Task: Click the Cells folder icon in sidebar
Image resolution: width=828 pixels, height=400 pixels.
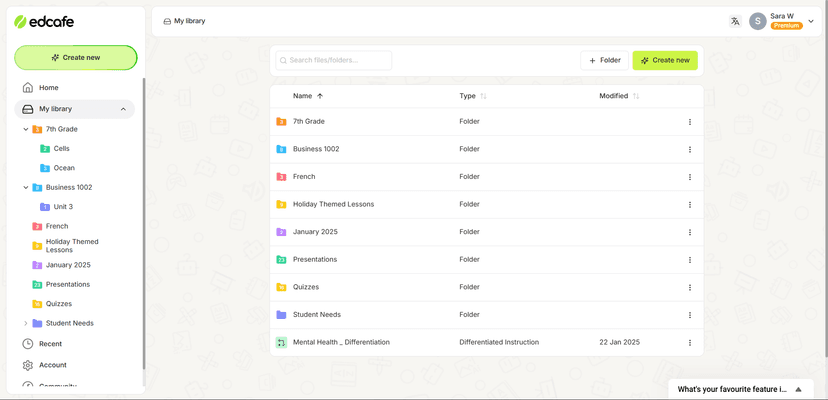Action: [45, 148]
